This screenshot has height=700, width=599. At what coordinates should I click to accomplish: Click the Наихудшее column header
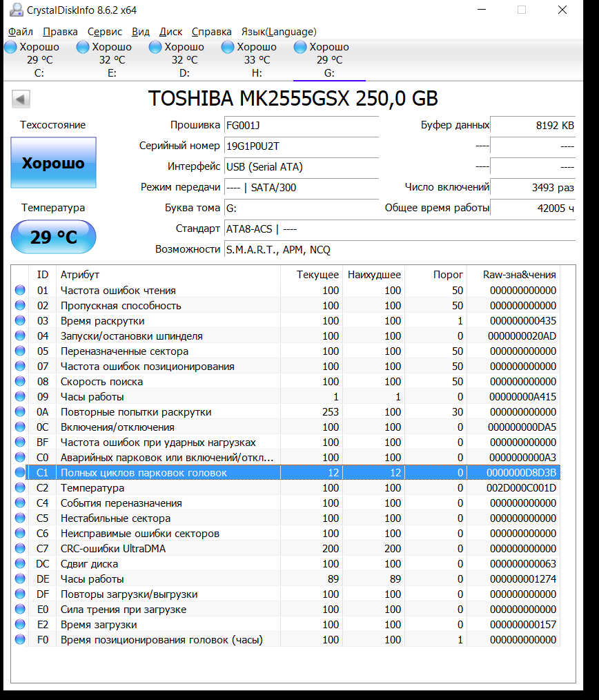tap(373, 275)
